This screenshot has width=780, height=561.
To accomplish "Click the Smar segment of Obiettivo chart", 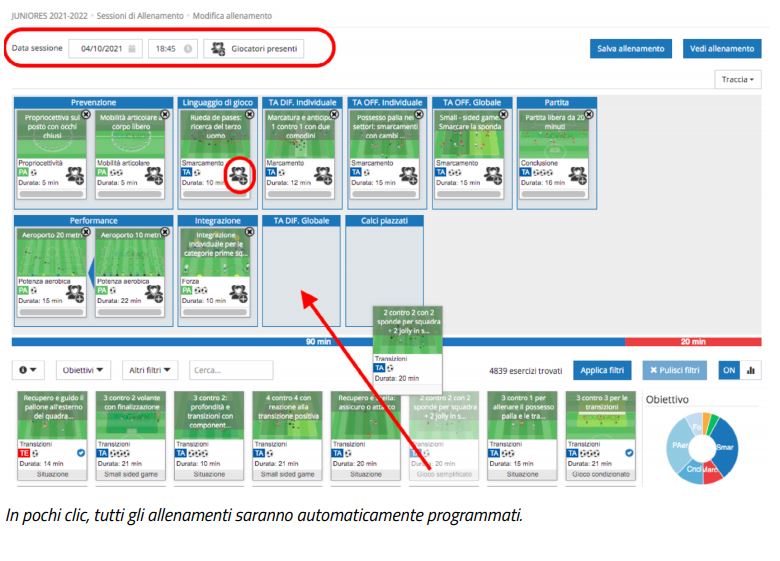I will pos(750,448).
